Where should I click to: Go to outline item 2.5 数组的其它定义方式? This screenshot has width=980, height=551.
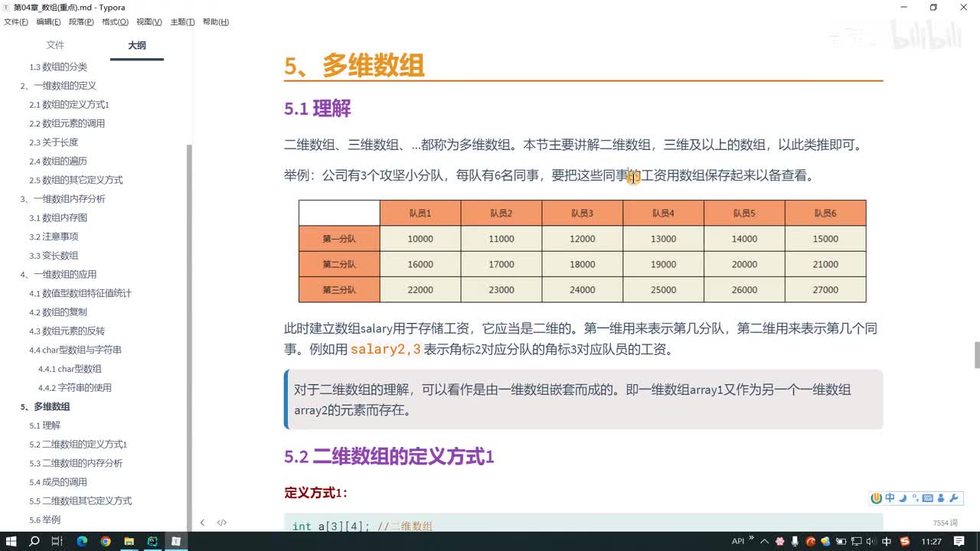(76, 180)
